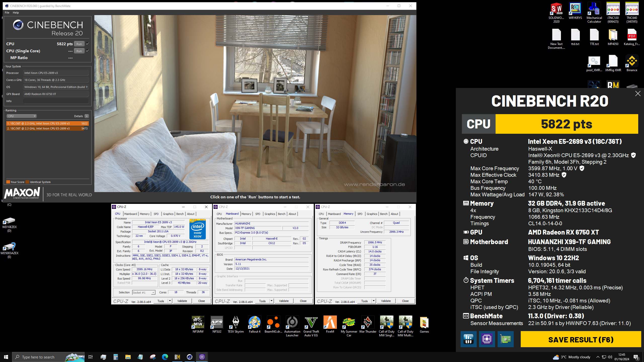Open the notification center icon
This screenshot has height=362, width=644.
tap(636, 357)
